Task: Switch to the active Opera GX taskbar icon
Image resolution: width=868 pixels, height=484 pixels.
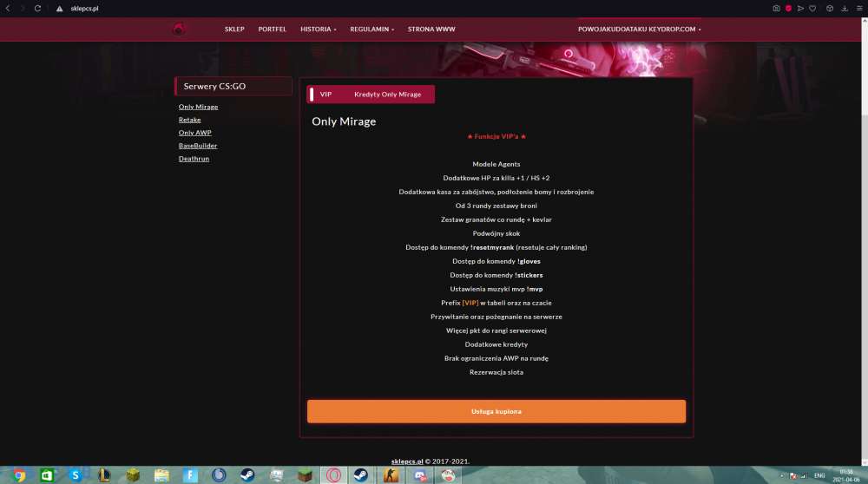Action: click(x=333, y=475)
